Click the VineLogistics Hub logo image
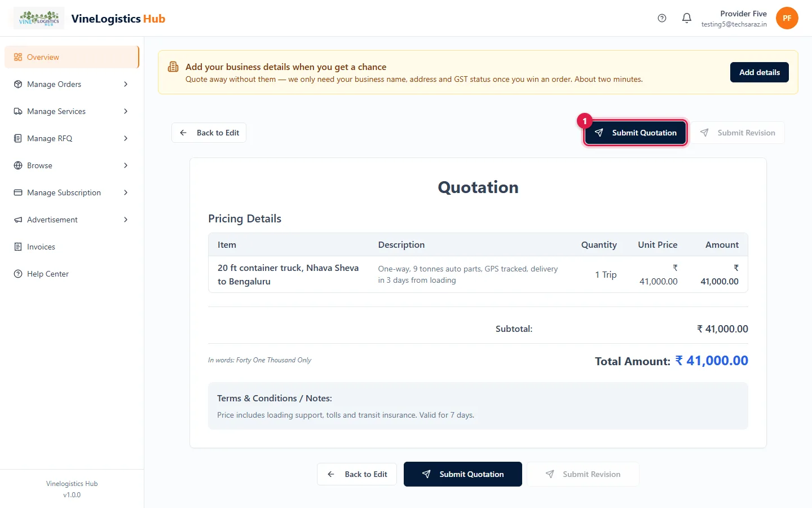 (39, 18)
